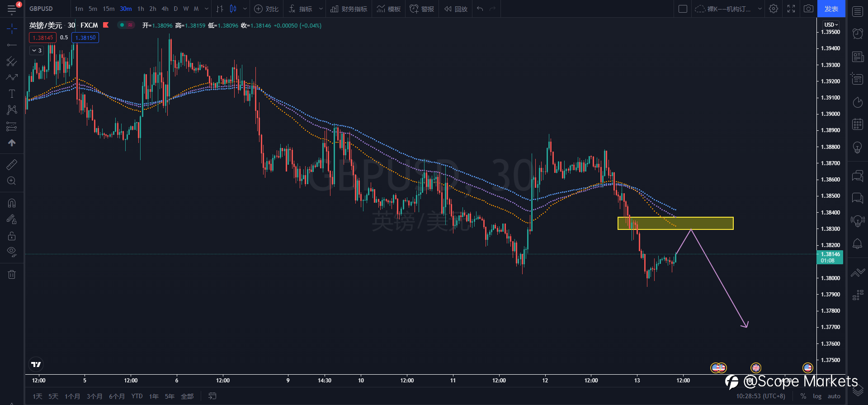Hide all drawings with eye icon
Viewport: 868px width, 405px height.
(12, 252)
